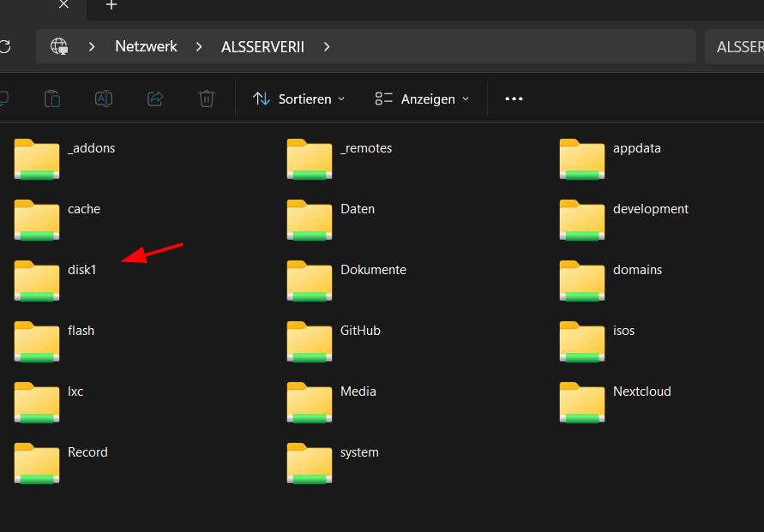Image resolution: width=764 pixels, height=532 pixels.
Task: Pick the lxc folder name
Action: [x=75, y=392]
